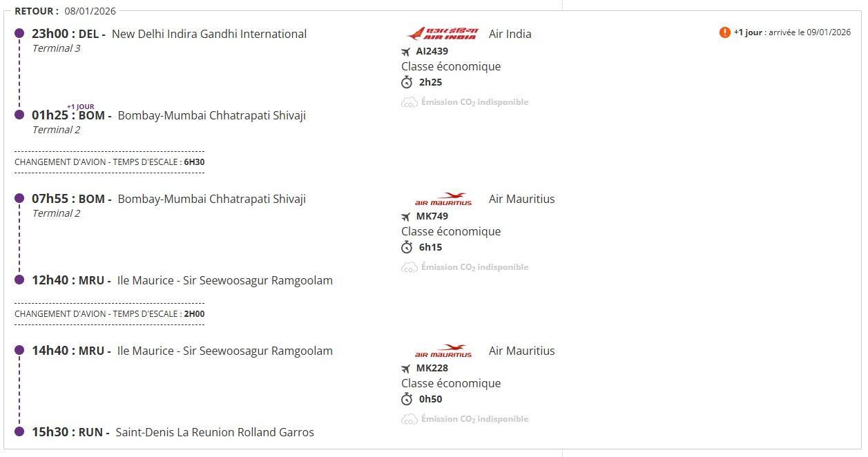Click the 2H00 layover change notice
This screenshot has height=457, width=868.
(x=109, y=314)
